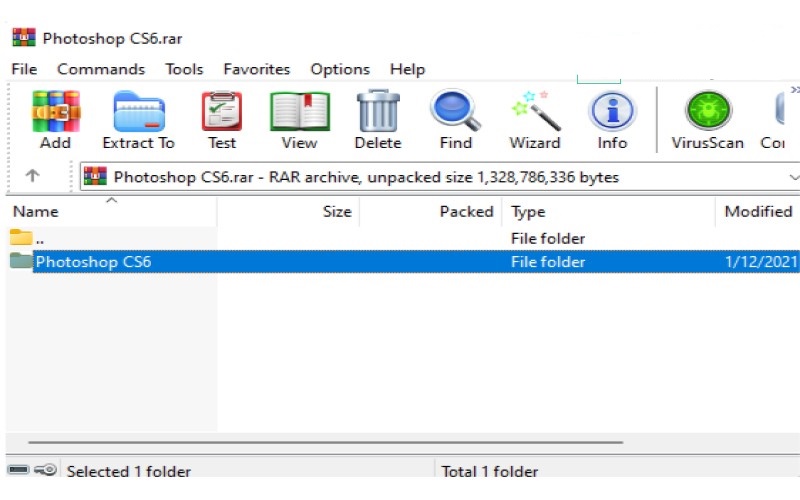Select the '..' parent directory name
The width and height of the screenshot is (800, 500).
coord(40,239)
